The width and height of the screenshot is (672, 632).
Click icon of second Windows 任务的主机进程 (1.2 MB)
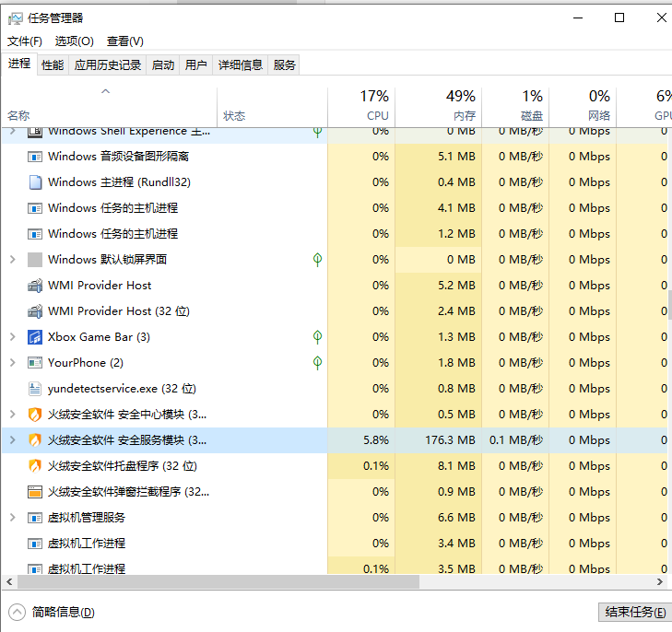[x=35, y=234]
